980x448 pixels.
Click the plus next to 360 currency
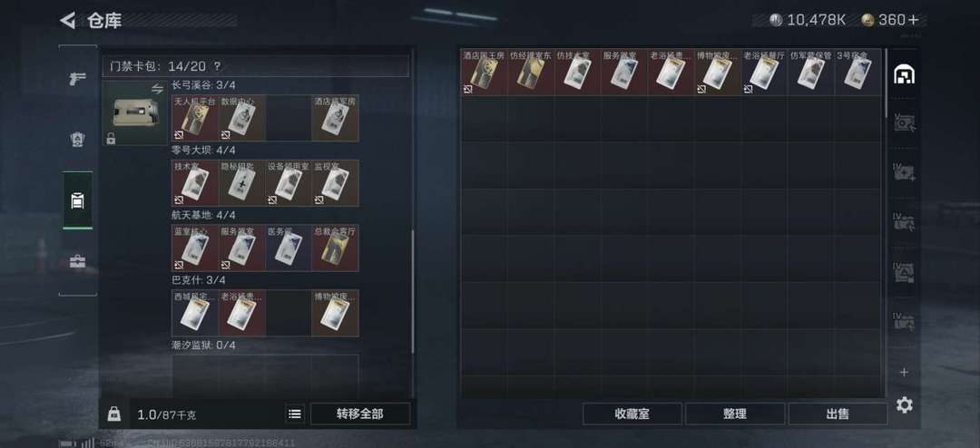click(914, 20)
